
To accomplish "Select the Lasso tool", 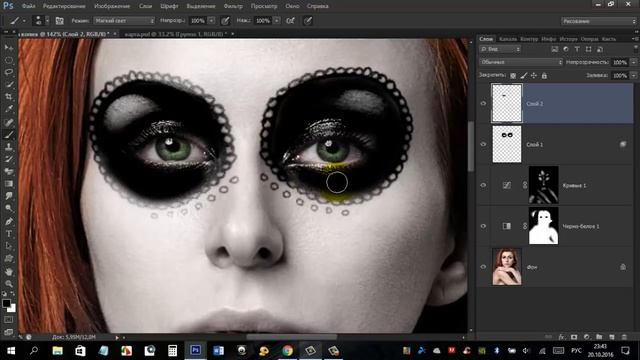I will 9,72.
